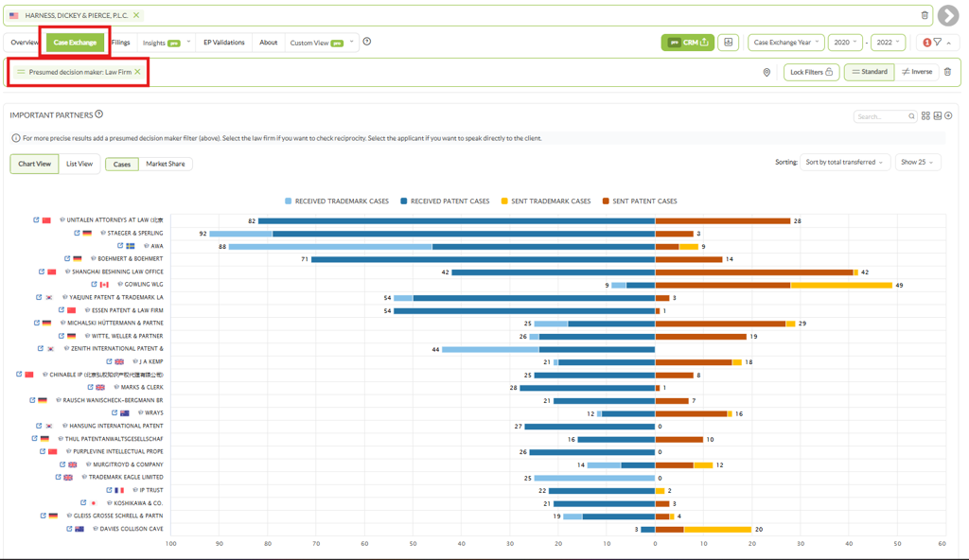Open external link for Davies Collison Cave
969x560 pixels.
pos(69,529)
